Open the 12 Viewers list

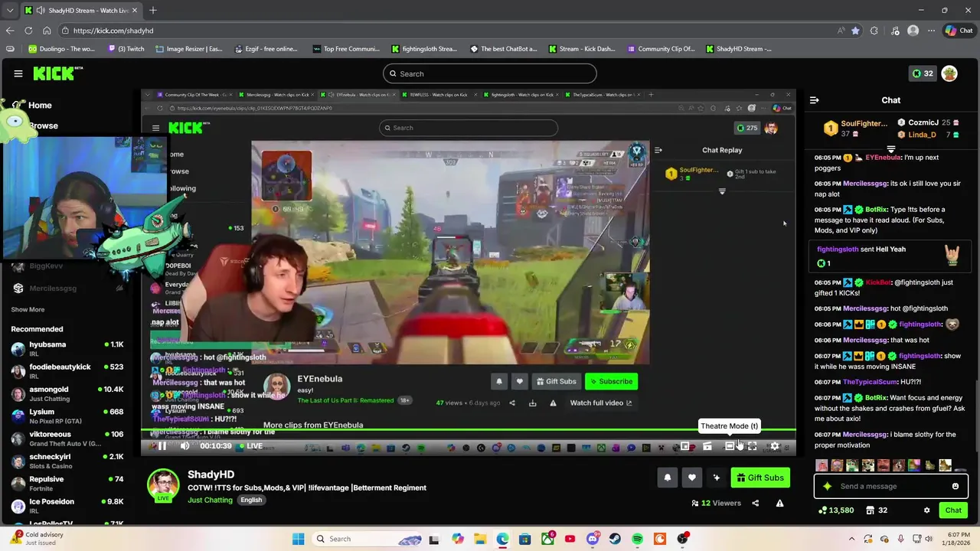pyautogui.click(x=716, y=503)
